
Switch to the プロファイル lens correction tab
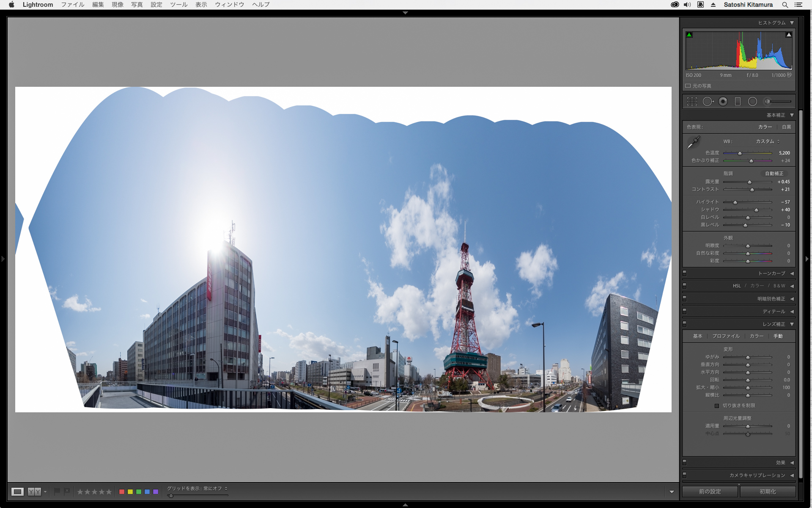(726, 336)
